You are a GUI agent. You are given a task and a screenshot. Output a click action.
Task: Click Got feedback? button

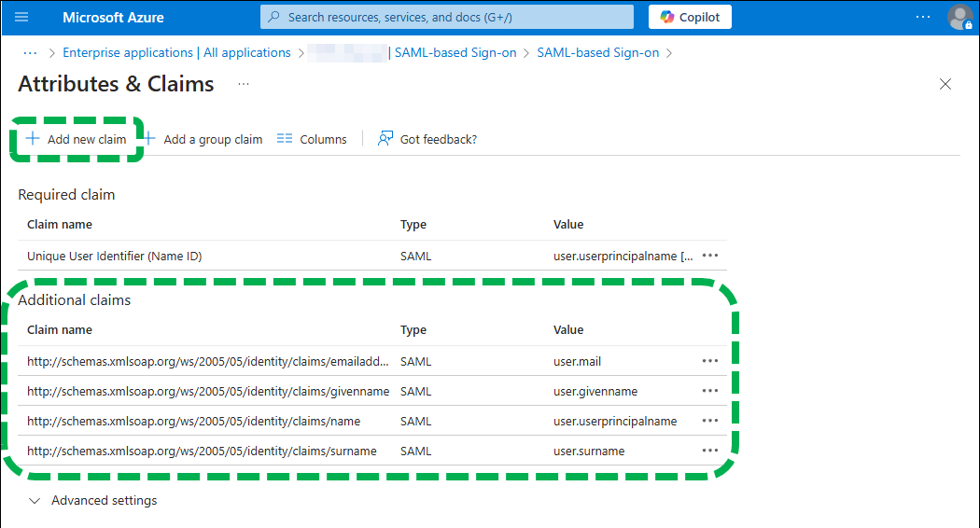tap(427, 139)
